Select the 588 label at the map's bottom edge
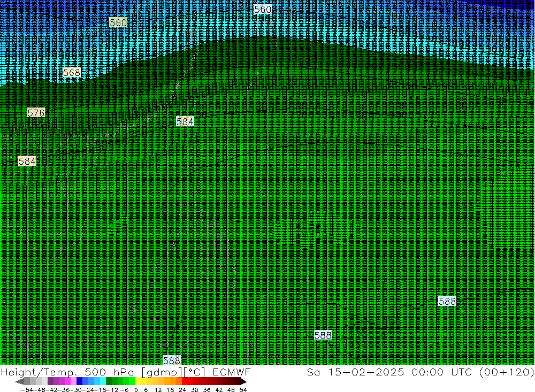The width and height of the screenshot is (535, 392). tap(171, 360)
